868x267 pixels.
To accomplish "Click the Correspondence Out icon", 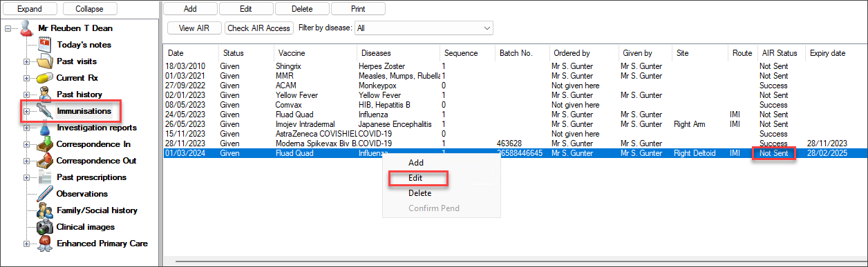I will (44, 161).
